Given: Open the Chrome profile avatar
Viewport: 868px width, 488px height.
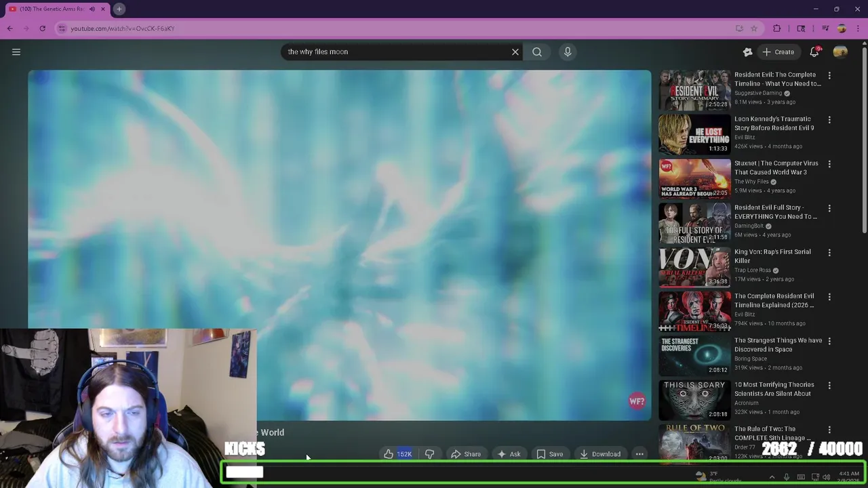Looking at the screenshot, I should [842, 28].
